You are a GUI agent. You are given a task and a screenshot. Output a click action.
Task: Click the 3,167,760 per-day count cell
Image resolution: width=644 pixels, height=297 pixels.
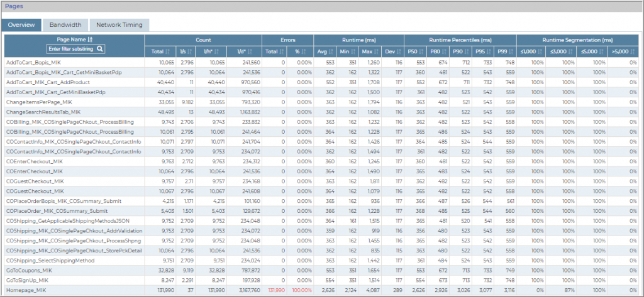(x=249, y=290)
